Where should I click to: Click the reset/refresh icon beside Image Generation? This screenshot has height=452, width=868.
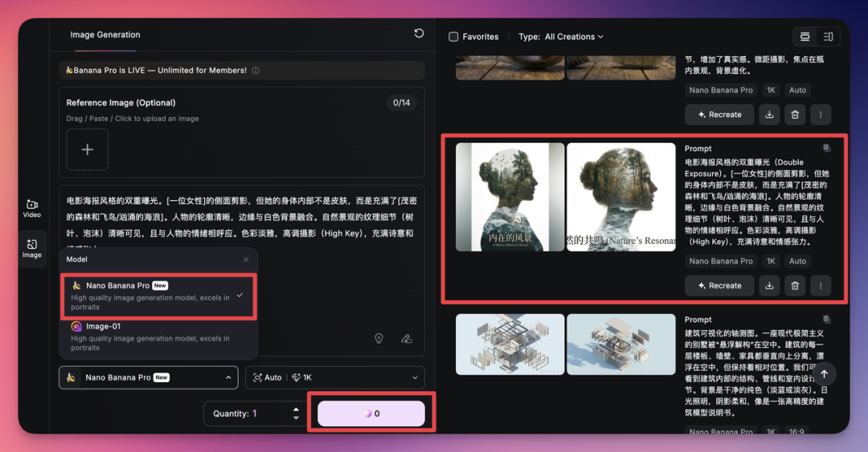click(x=419, y=34)
